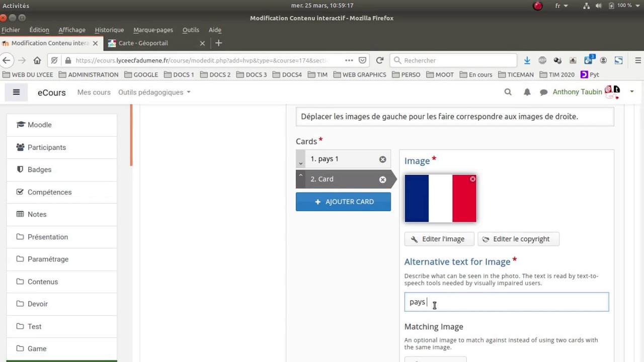The height and width of the screenshot is (362, 644).
Task: Open Compétences in sidebar
Action: (61, 192)
